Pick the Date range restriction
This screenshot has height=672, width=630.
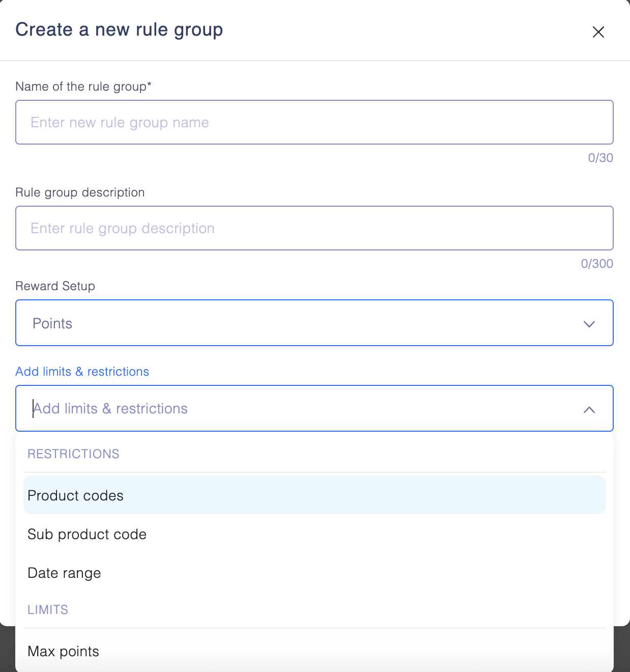[x=64, y=573]
